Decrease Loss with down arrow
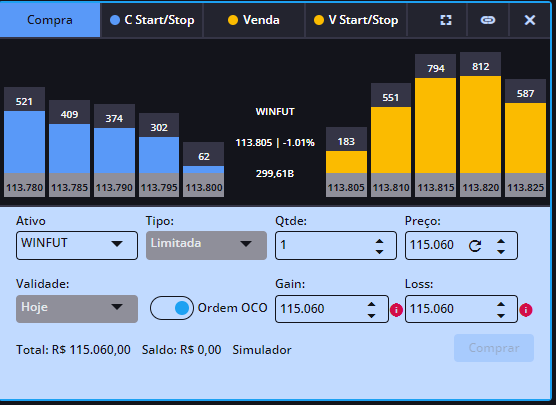Image resolution: width=556 pixels, height=405 pixels. 501,315
